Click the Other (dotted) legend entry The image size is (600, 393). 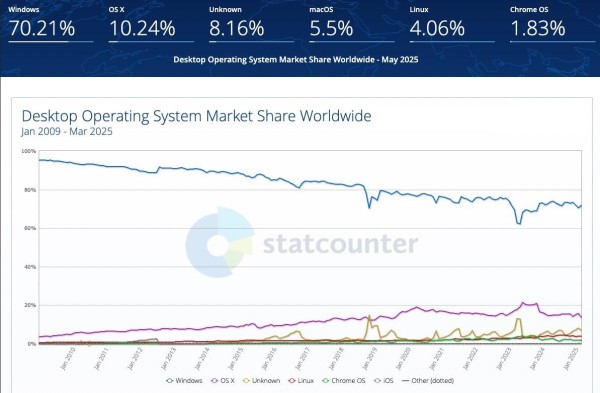[x=428, y=381]
